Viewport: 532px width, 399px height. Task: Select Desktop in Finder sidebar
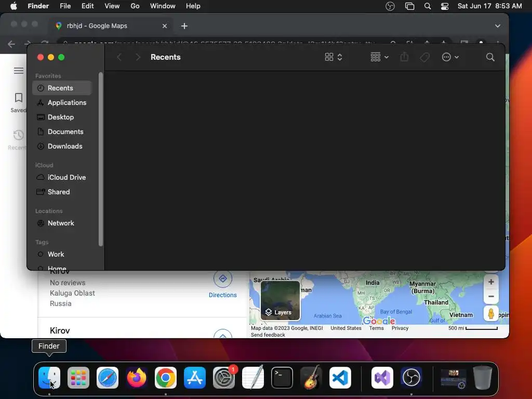point(62,117)
